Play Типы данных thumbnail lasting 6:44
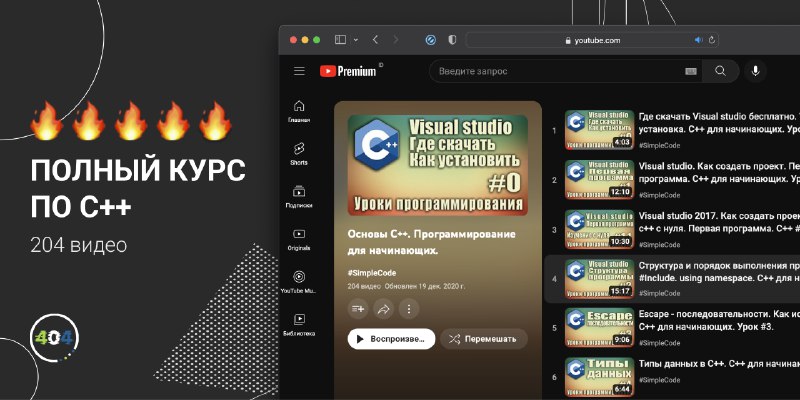 point(599,377)
